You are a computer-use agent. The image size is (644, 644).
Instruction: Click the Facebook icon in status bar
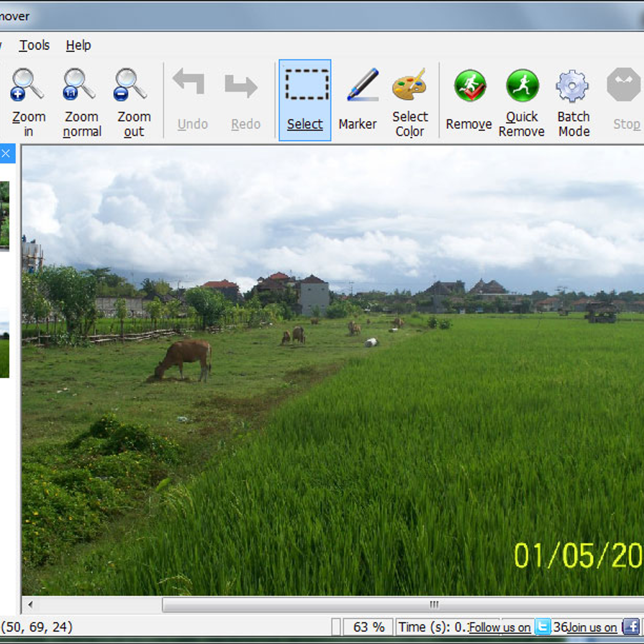[631, 627]
